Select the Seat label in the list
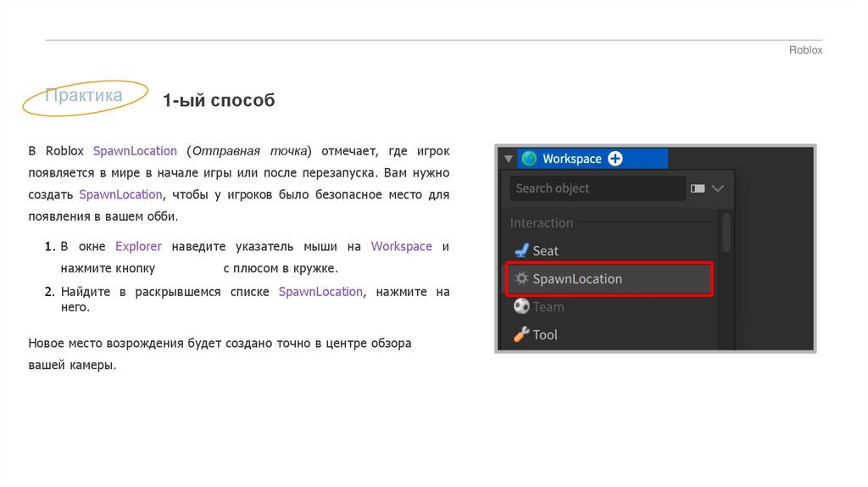Image resolution: width=868 pixels, height=487 pixels. tap(545, 251)
